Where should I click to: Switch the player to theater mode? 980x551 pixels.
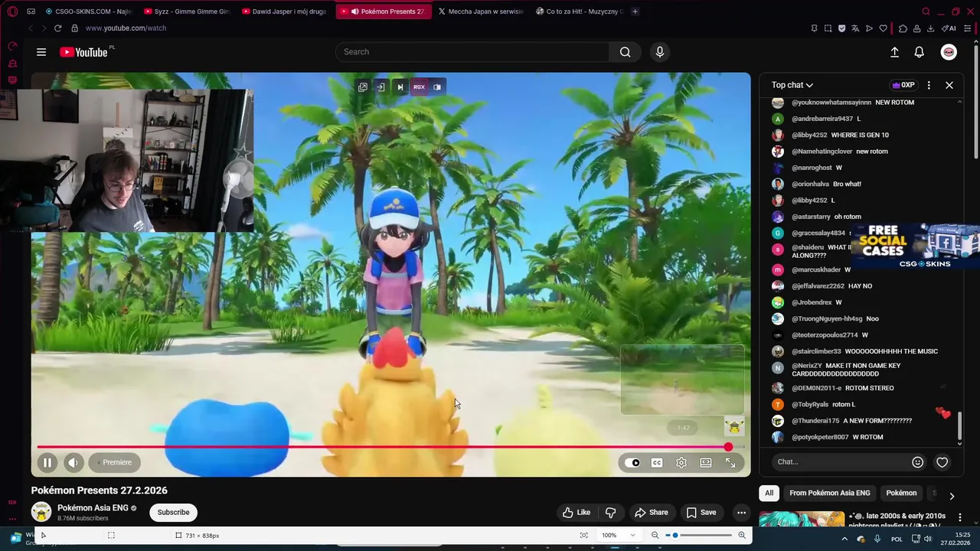point(706,462)
